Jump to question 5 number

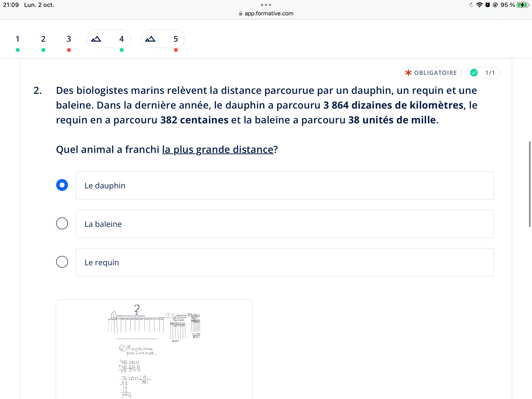[176, 39]
